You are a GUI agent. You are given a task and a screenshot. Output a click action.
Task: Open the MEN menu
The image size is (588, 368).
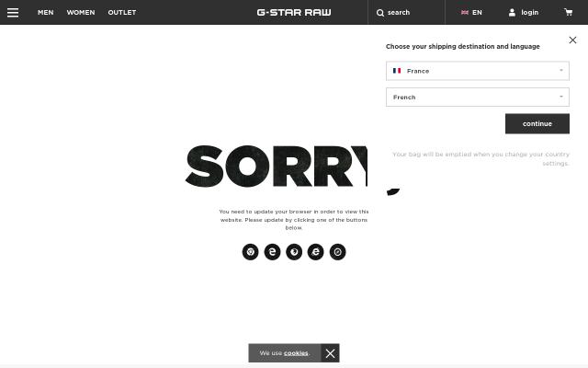pyautogui.click(x=45, y=12)
